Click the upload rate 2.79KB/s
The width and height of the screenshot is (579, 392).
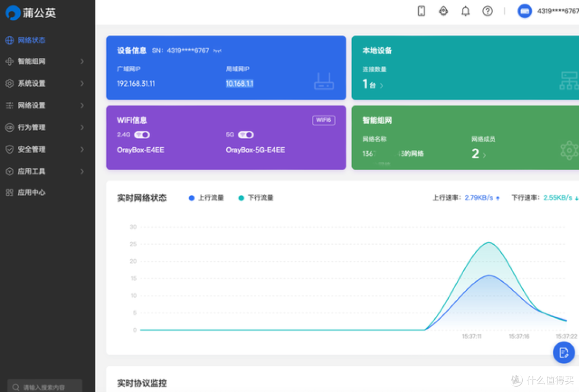(479, 198)
